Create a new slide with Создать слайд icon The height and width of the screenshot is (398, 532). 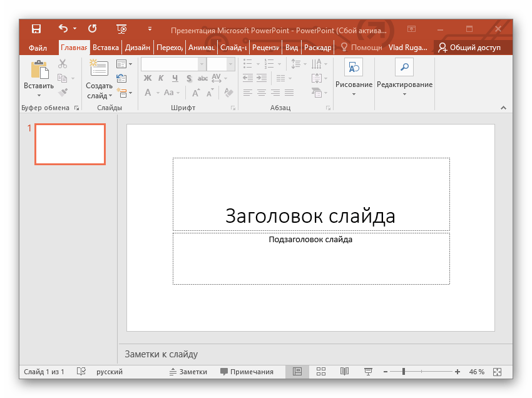99,68
